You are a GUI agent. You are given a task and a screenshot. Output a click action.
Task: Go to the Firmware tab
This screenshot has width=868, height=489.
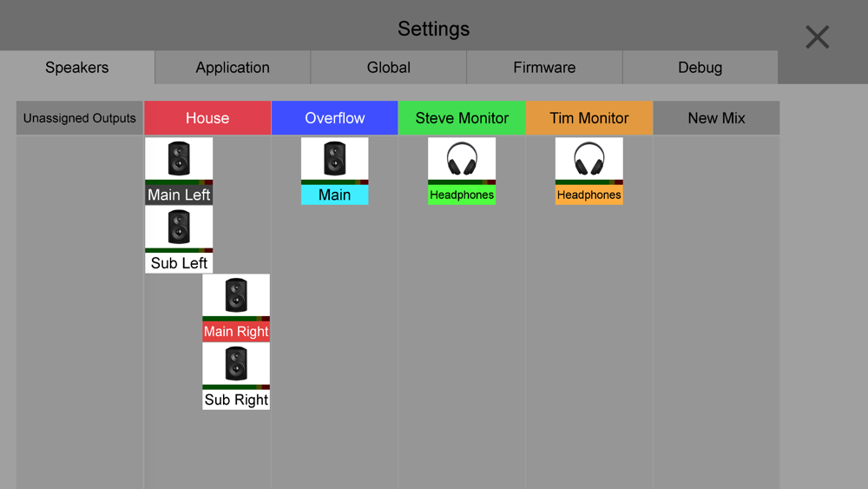[544, 68]
